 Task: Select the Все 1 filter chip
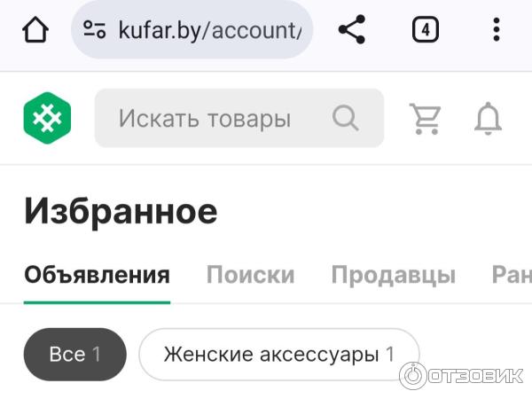[x=75, y=354]
